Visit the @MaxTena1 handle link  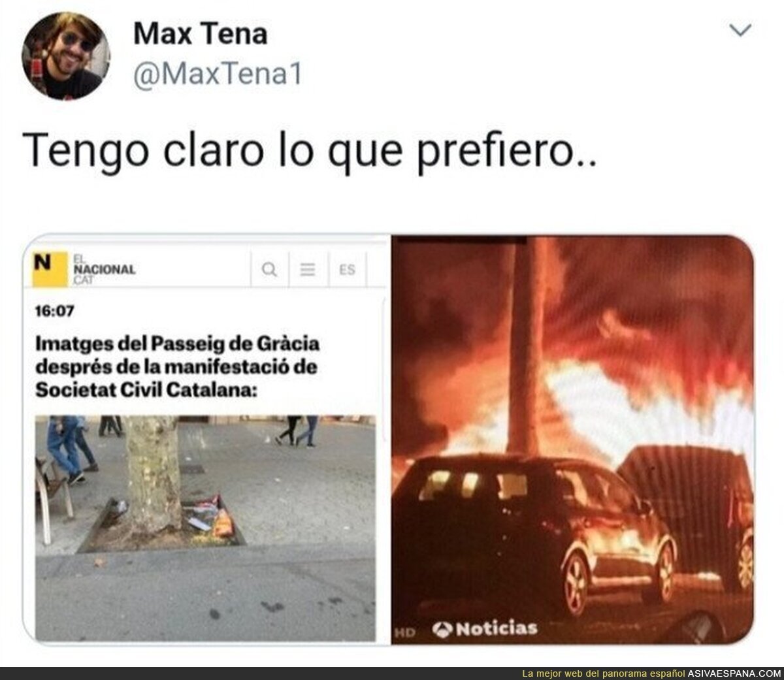click(x=218, y=75)
